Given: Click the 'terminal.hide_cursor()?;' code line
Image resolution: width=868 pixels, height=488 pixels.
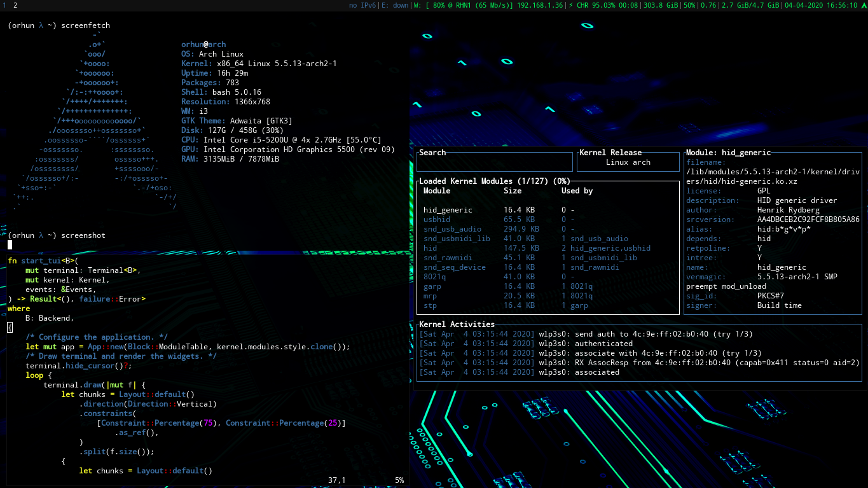Looking at the screenshot, I should [79, 366].
